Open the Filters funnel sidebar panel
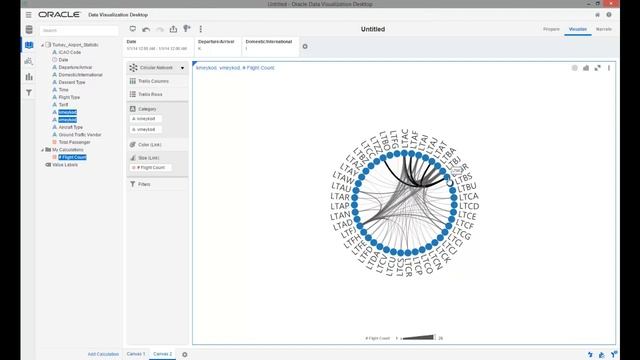Image resolution: width=640 pixels, height=360 pixels. tap(29, 93)
